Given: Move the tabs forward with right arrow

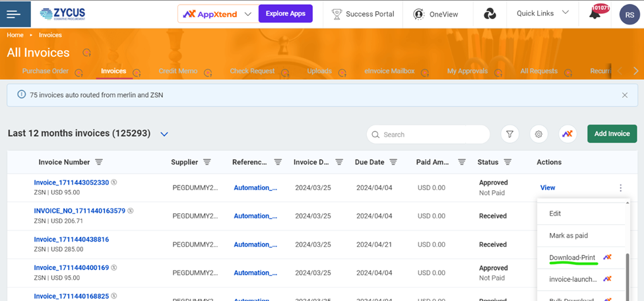Looking at the screenshot, I should (x=636, y=71).
